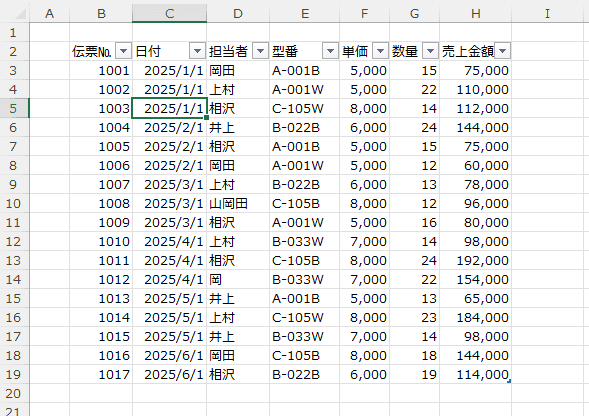Select column H header
Viewport: 589px width, 416px height.
tap(476, 14)
